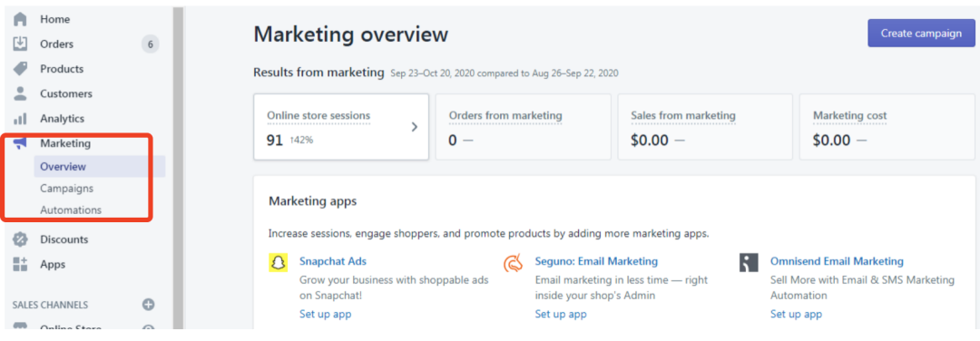The width and height of the screenshot is (980, 341).
Task: Open the Discounts percent badge icon
Action: pos(20,239)
